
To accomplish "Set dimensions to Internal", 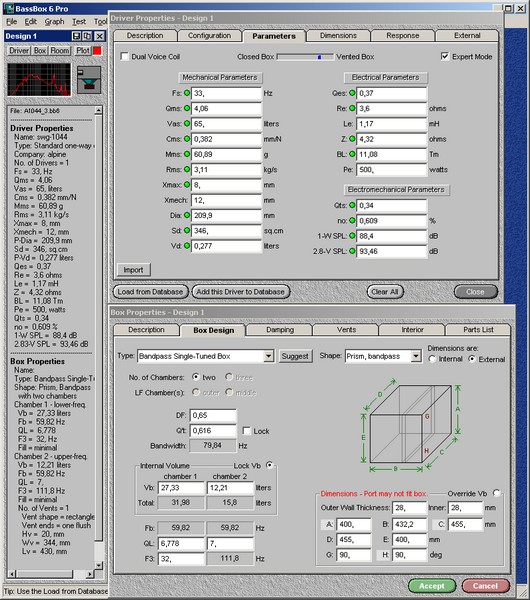I will (x=432, y=359).
